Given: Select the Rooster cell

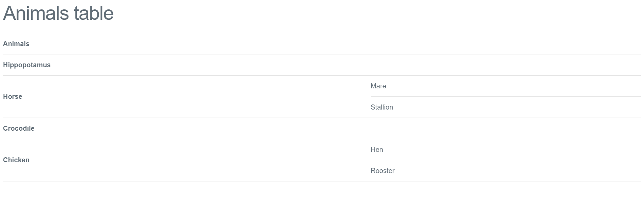Looking at the screenshot, I should [506, 171].
